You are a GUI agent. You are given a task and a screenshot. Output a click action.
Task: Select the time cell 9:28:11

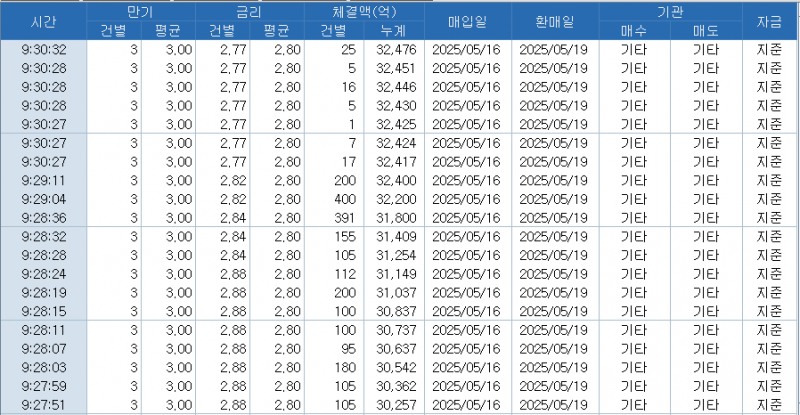coord(44,330)
